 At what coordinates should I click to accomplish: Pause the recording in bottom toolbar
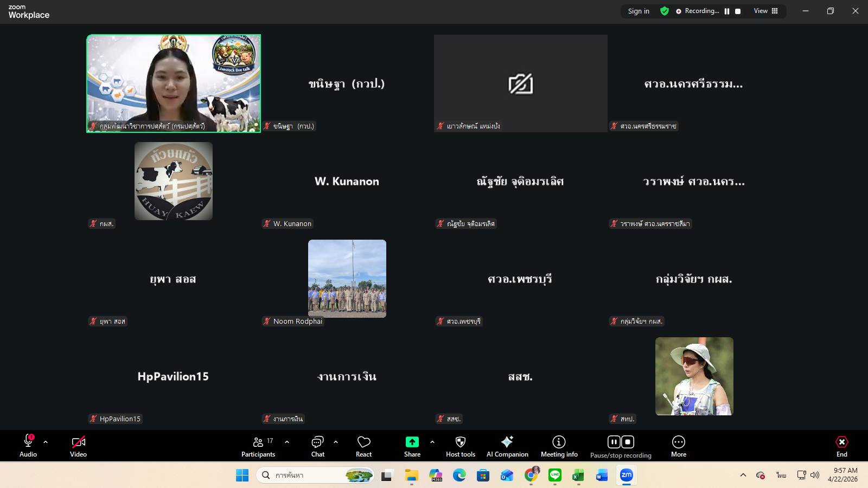pos(614,442)
